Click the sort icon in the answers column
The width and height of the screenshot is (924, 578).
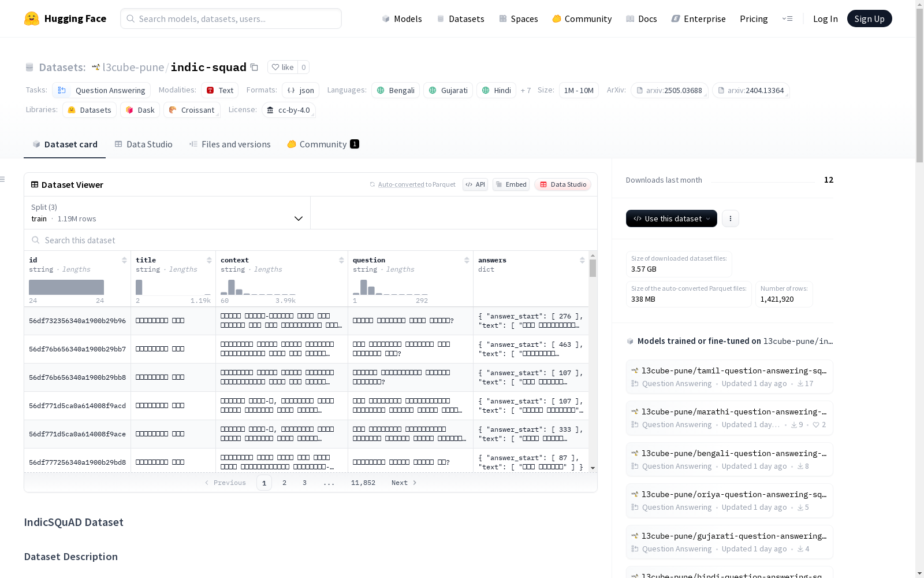click(582, 260)
